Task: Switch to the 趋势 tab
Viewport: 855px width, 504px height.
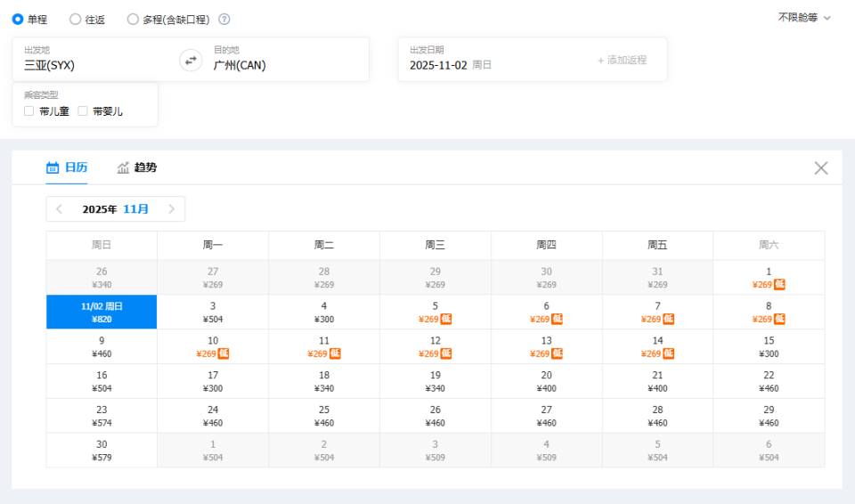Action: (137, 167)
